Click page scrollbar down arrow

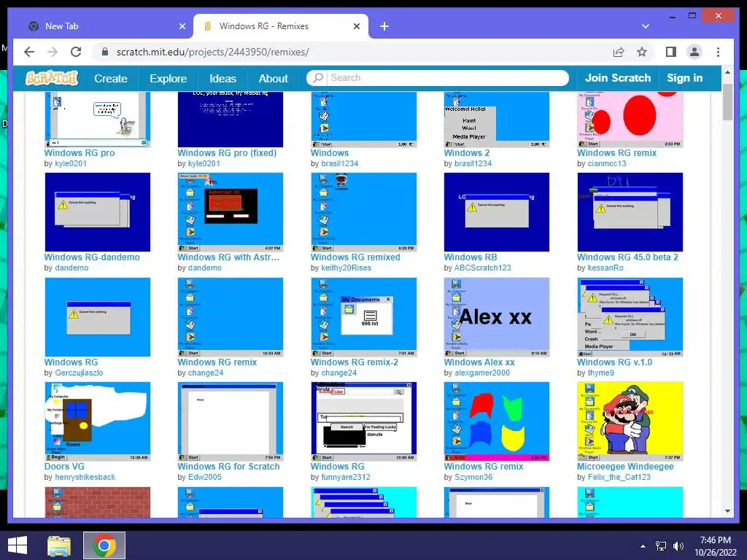[x=727, y=511]
